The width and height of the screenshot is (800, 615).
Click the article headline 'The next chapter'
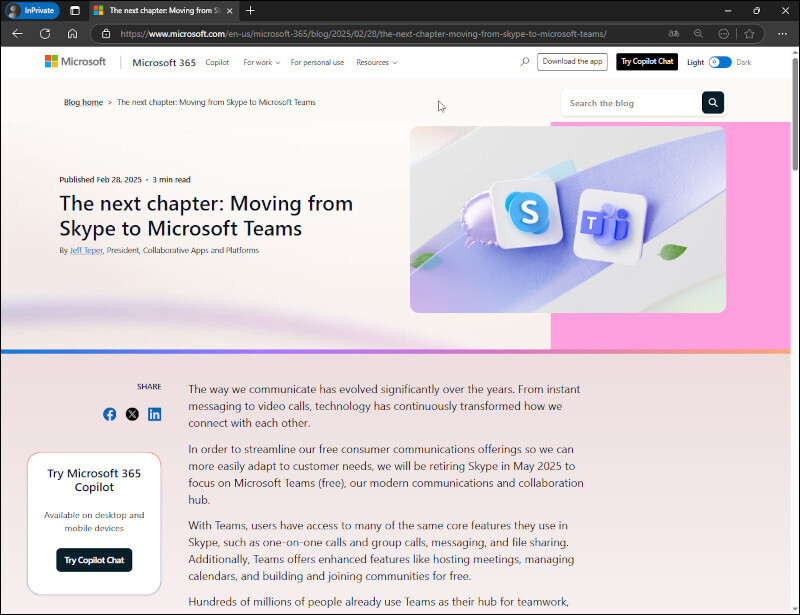(206, 216)
